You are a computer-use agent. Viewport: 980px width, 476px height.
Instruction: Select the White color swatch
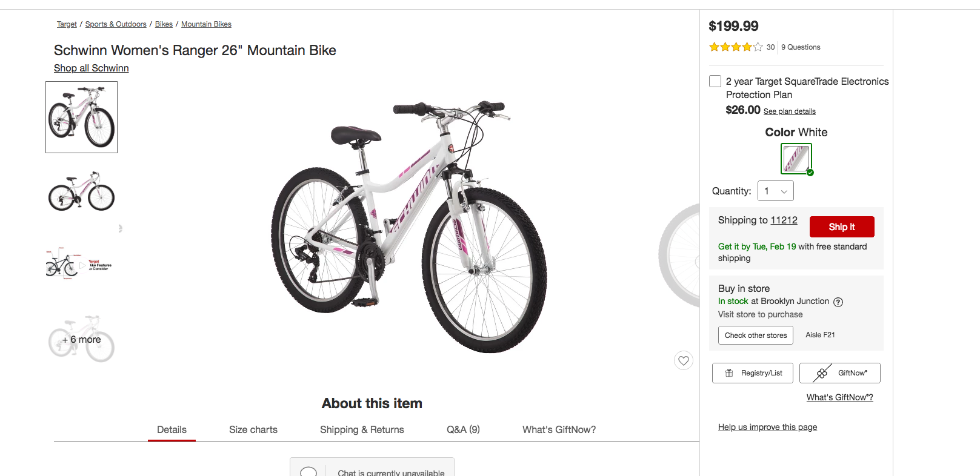(796, 159)
